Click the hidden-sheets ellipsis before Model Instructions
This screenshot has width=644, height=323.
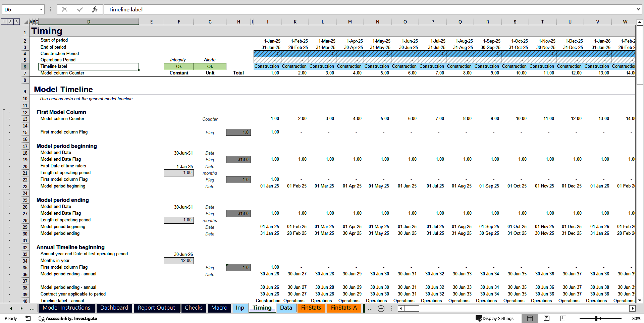point(32,308)
